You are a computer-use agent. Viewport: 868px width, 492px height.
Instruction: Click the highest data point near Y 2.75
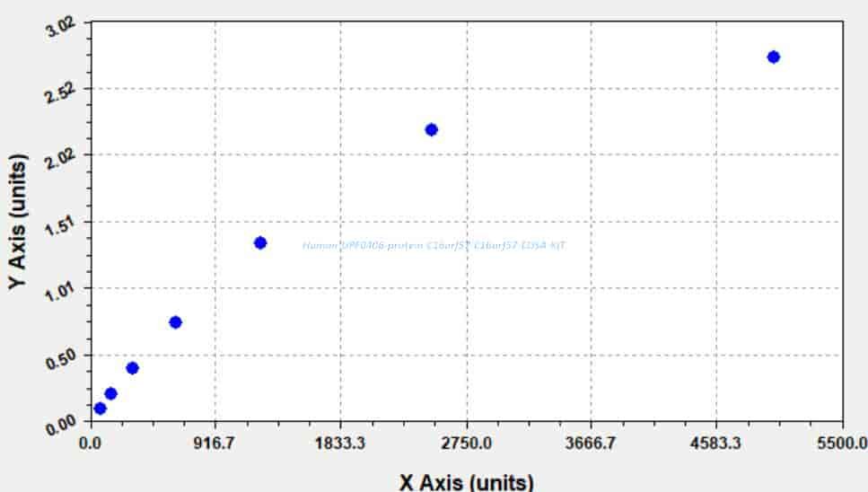[x=774, y=57]
